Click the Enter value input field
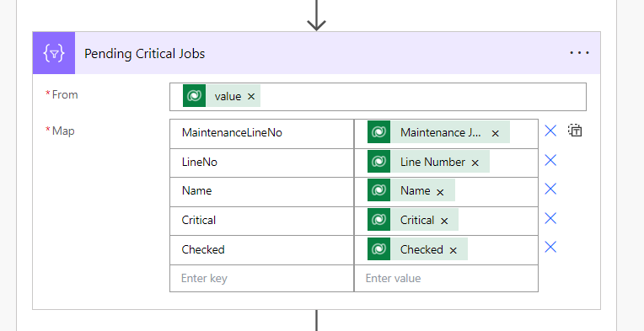 point(446,279)
